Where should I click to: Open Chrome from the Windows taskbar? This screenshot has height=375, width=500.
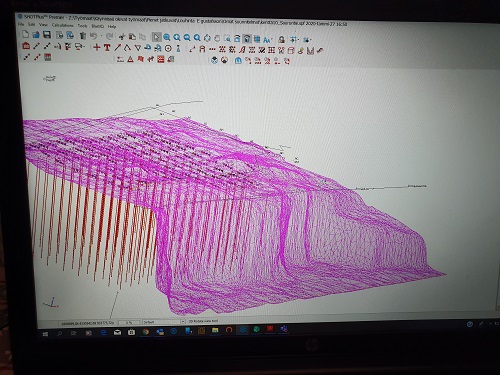(145, 332)
